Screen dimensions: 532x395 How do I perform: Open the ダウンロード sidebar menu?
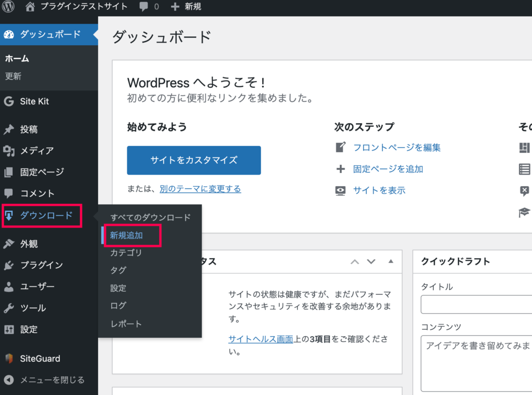tap(46, 215)
